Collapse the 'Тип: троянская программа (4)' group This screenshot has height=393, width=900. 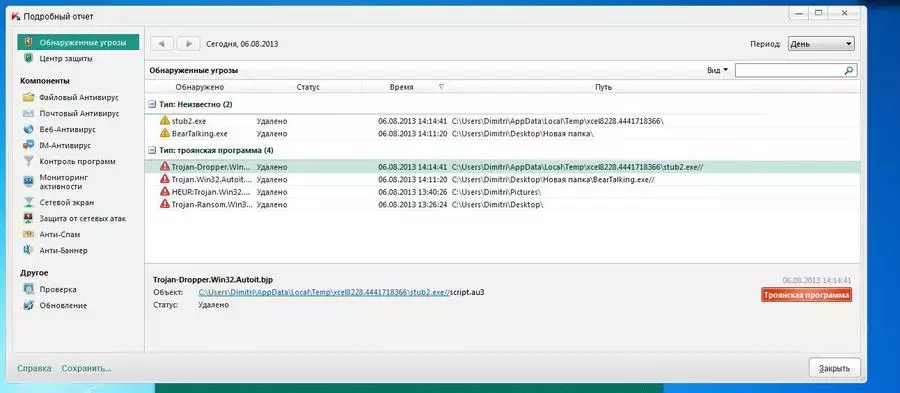click(x=152, y=150)
